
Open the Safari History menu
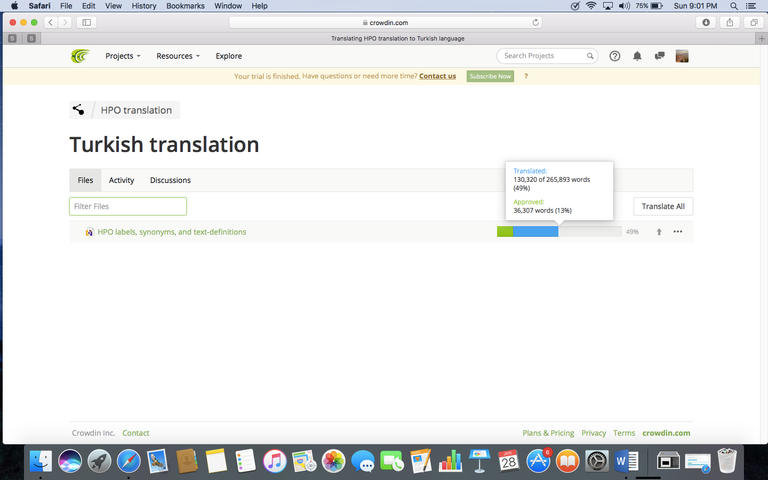coord(144,6)
